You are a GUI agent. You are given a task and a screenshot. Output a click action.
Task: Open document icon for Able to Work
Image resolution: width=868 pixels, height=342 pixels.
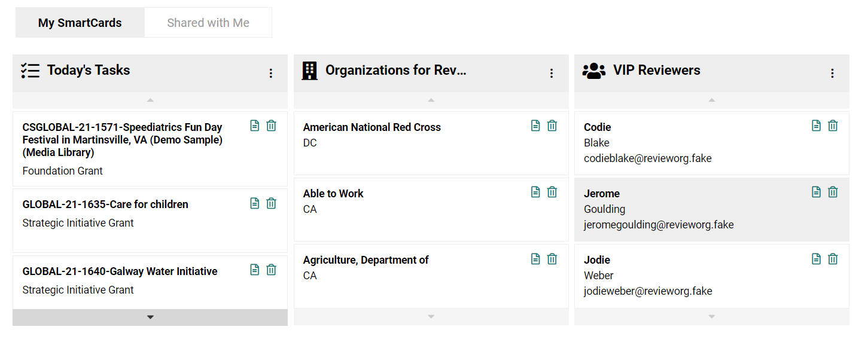click(x=535, y=192)
